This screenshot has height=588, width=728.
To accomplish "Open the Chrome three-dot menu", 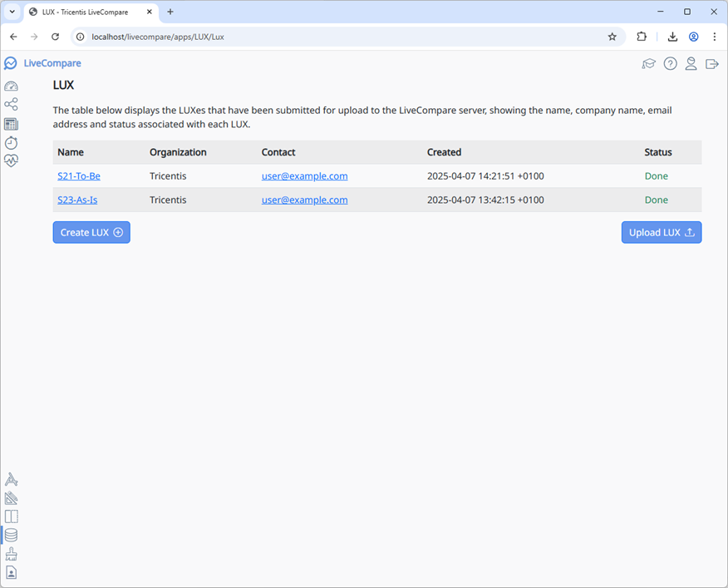I will (714, 37).
